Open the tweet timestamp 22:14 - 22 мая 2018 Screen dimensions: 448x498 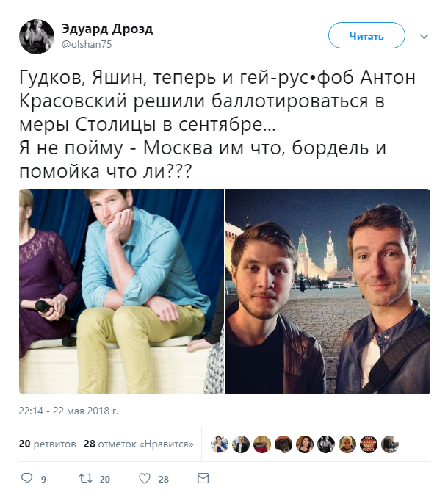68,411
